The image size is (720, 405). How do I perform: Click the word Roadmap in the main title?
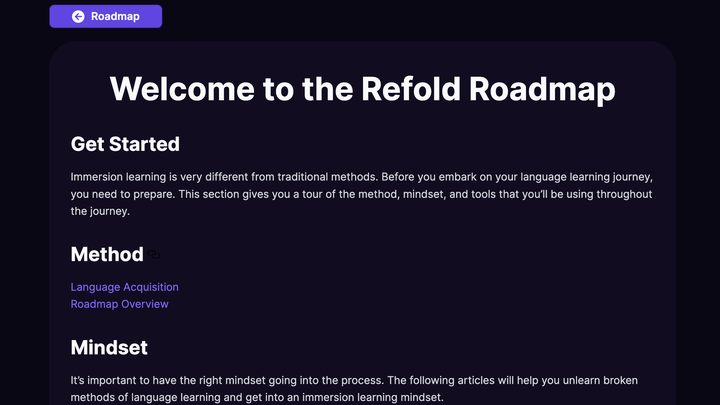(542, 88)
